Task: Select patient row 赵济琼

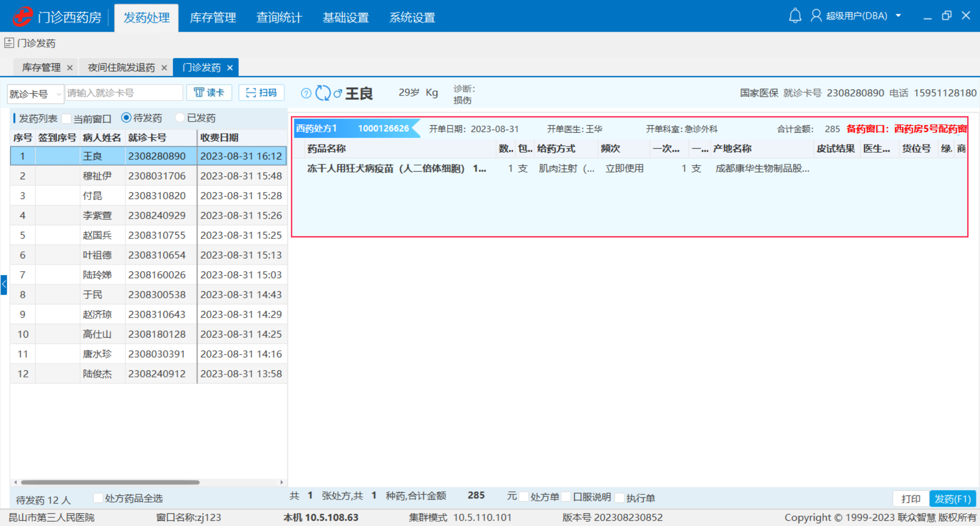Action: pos(148,315)
